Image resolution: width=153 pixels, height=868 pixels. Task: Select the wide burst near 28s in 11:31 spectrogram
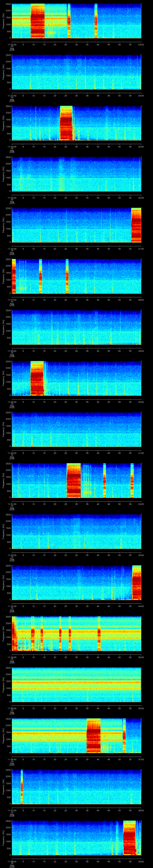point(74,481)
